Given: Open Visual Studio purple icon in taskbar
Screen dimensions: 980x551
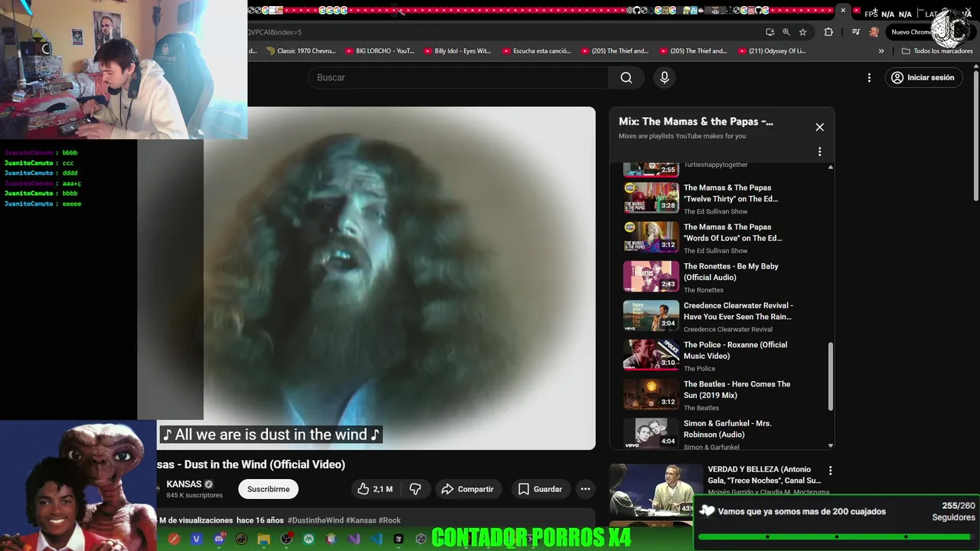Looking at the screenshot, I should click(354, 539).
